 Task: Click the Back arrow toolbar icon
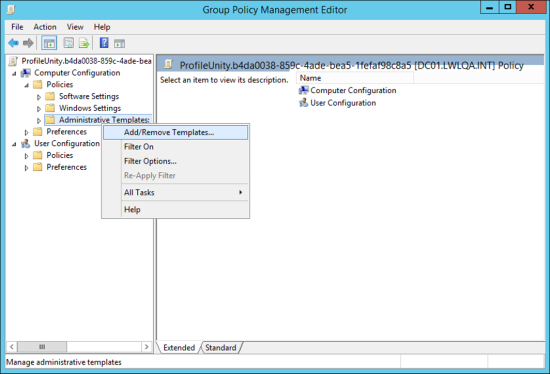pos(13,43)
